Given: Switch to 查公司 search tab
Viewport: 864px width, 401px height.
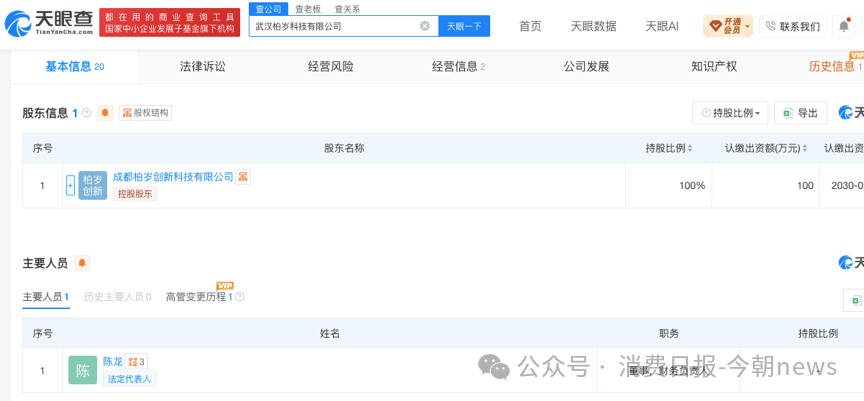Looking at the screenshot, I should coord(268,9).
